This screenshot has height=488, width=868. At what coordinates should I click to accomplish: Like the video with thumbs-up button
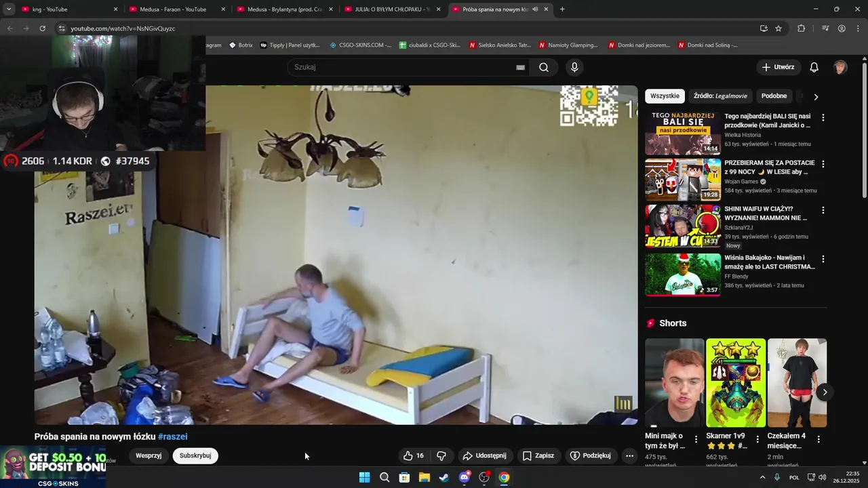pos(414,455)
